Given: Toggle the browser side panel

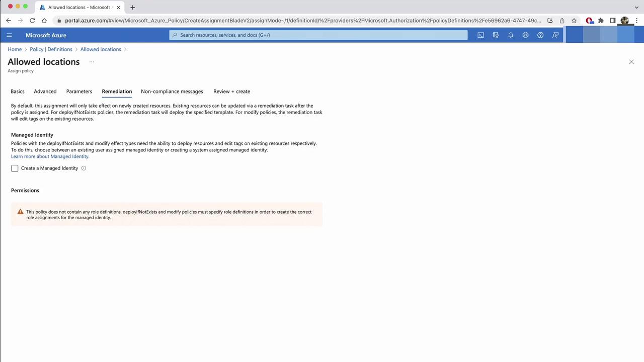Looking at the screenshot, I should click(613, 21).
